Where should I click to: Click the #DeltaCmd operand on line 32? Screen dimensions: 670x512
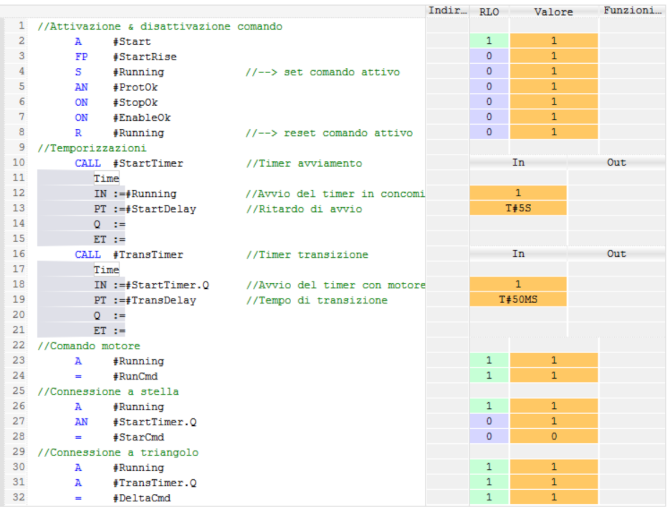pos(140,498)
